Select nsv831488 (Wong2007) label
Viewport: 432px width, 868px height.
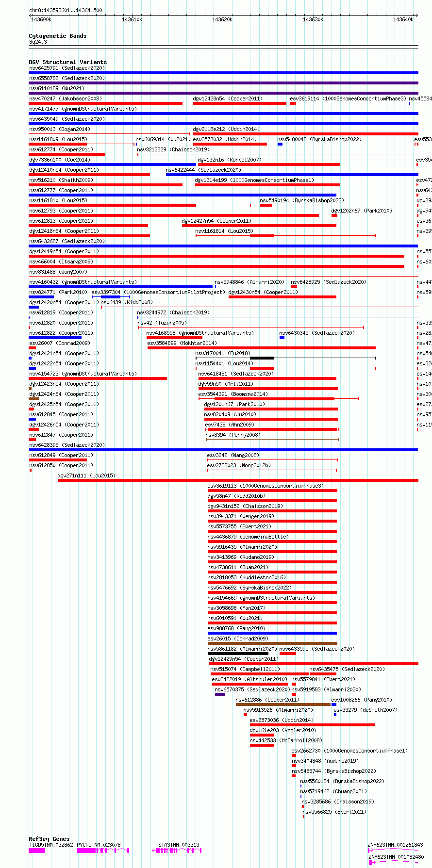click(58, 272)
